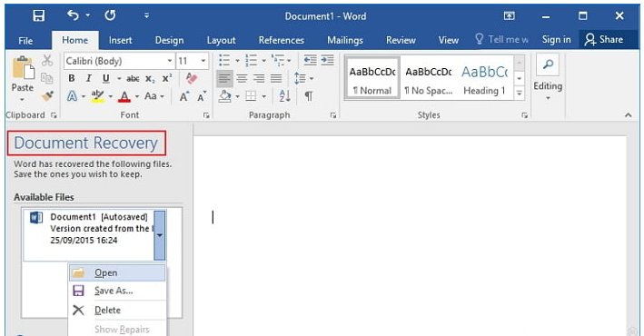Image resolution: width=644 pixels, height=336 pixels.
Task: Click the Multilevel List icon
Action: (x=278, y=60)
